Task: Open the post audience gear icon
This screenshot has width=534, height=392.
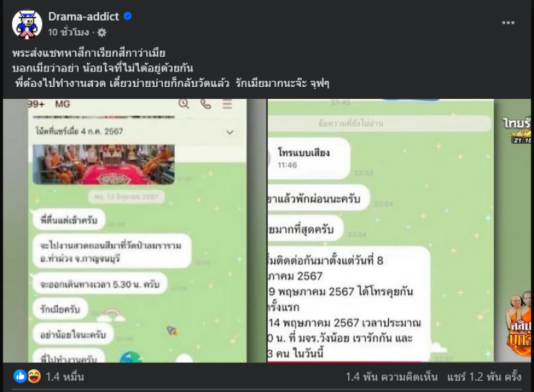Action: tap(102, 32)
